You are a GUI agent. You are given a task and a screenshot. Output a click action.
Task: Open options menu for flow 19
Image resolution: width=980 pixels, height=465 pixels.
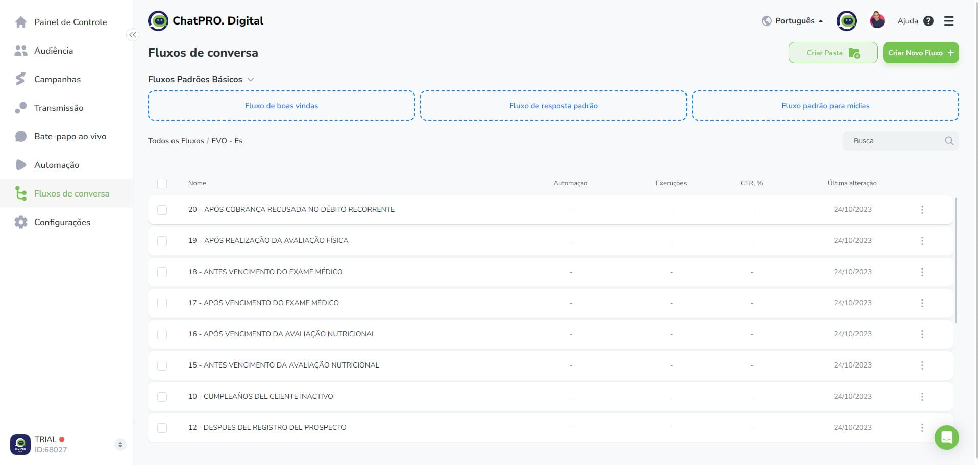click(x=922, y=241)
